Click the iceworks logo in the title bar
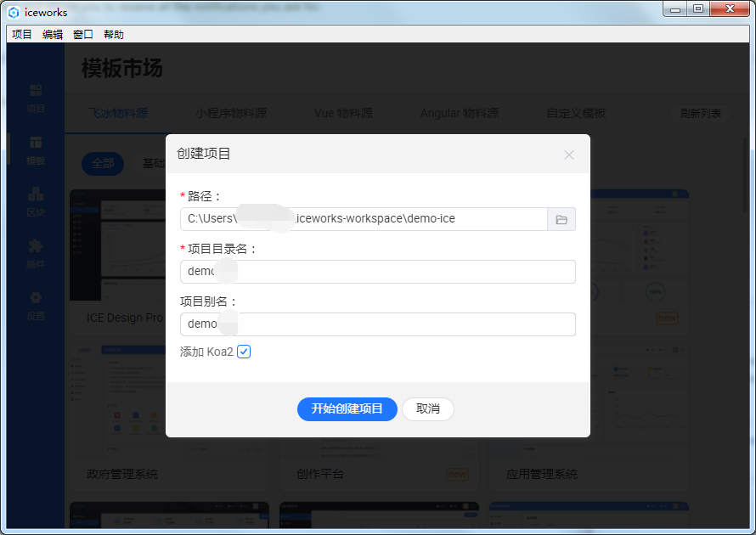 pyautogui.click(x=13, y=12)
